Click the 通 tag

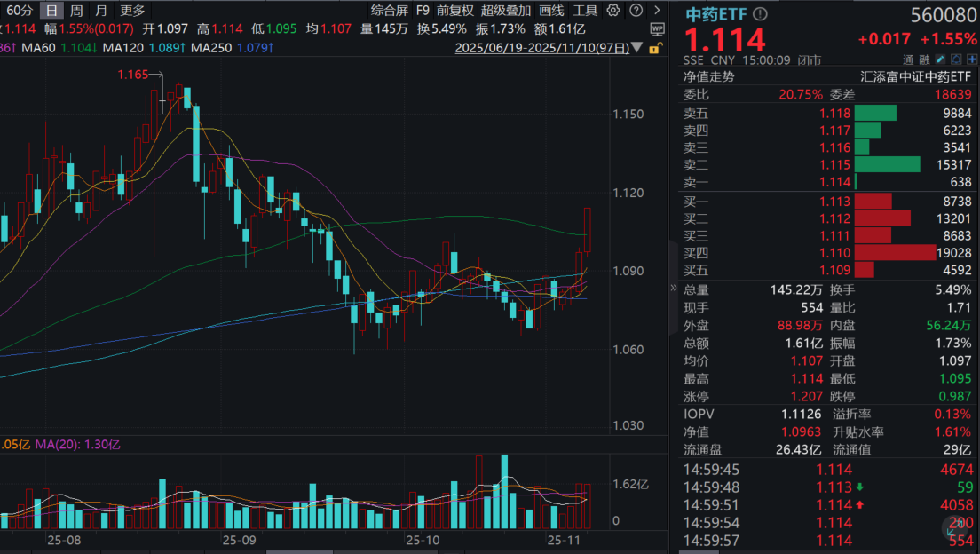(x=908, y=59)
